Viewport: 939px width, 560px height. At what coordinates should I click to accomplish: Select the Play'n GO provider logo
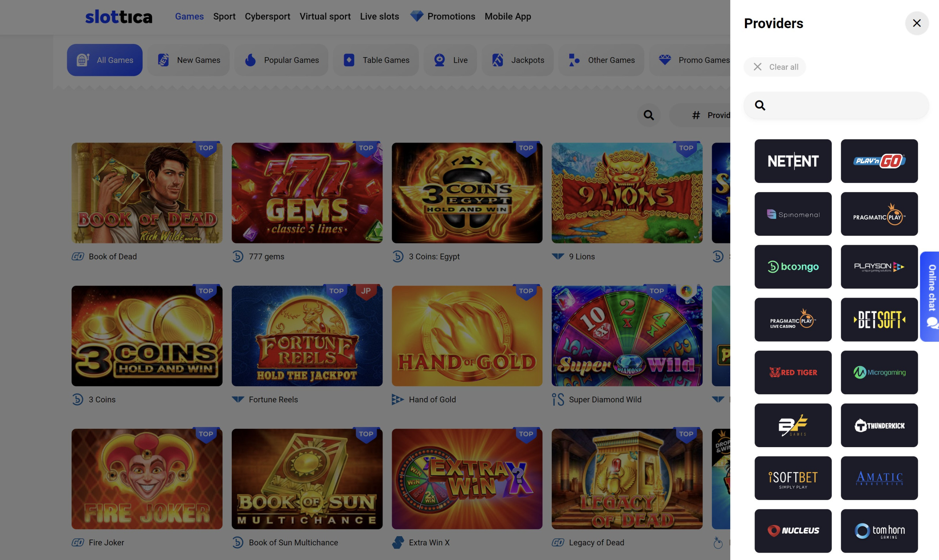879,161
